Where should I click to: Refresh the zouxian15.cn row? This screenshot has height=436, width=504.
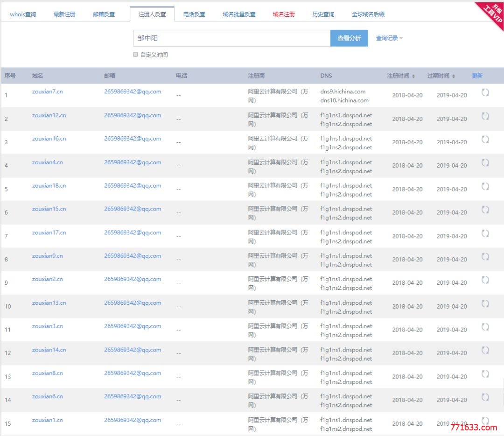(x=485, y=210)
